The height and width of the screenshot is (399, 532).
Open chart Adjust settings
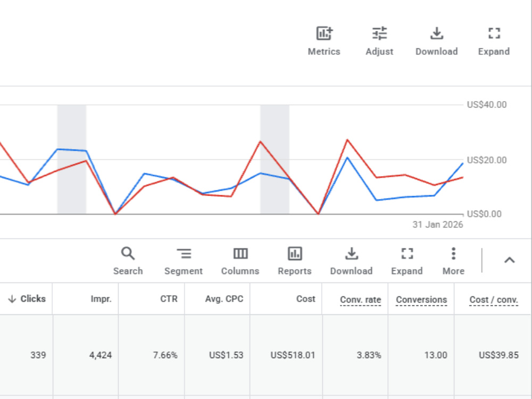coord(379,41)
